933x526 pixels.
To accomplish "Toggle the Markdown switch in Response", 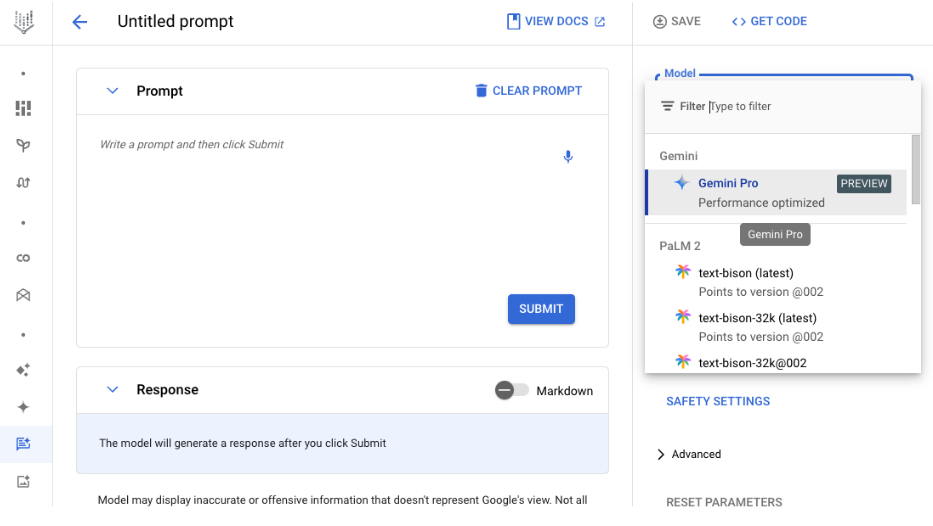I will pyautogui.click(x=512, y=390).
